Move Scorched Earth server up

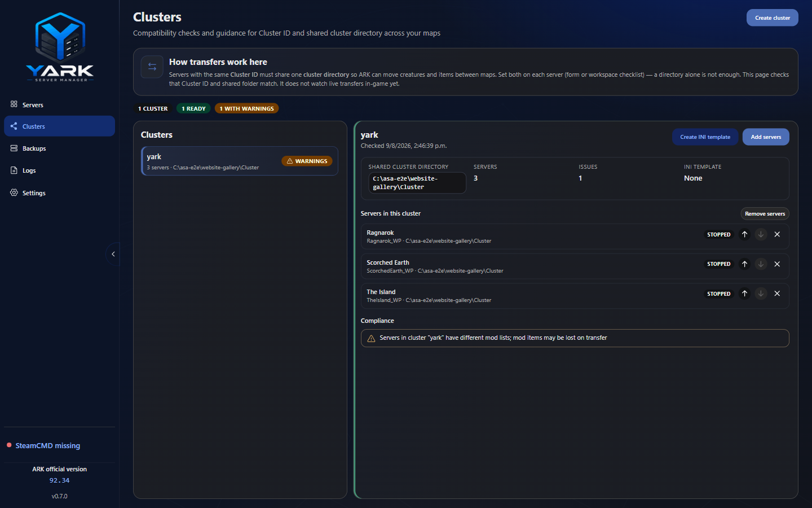coord(744,264)
